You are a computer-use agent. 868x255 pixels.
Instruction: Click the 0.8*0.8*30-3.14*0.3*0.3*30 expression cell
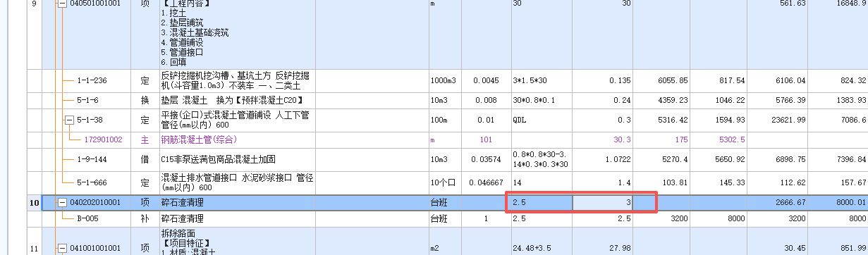pyautogui.click(x=542, y=160)
